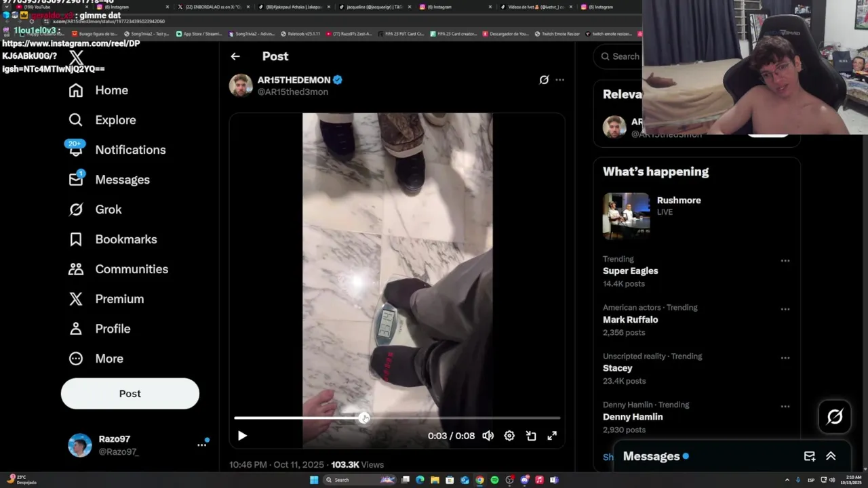Open Bookmarks in sidebar
This screenshot has width=868, height=488.
point(113,239)
